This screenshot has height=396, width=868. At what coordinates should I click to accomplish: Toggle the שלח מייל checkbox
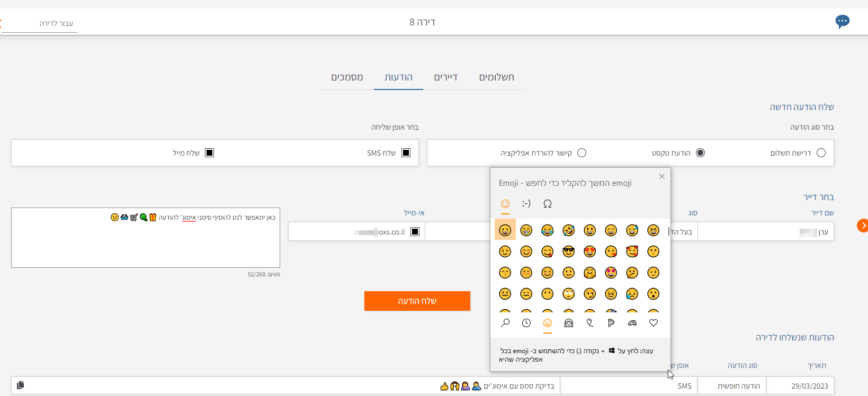coord(209,153)
